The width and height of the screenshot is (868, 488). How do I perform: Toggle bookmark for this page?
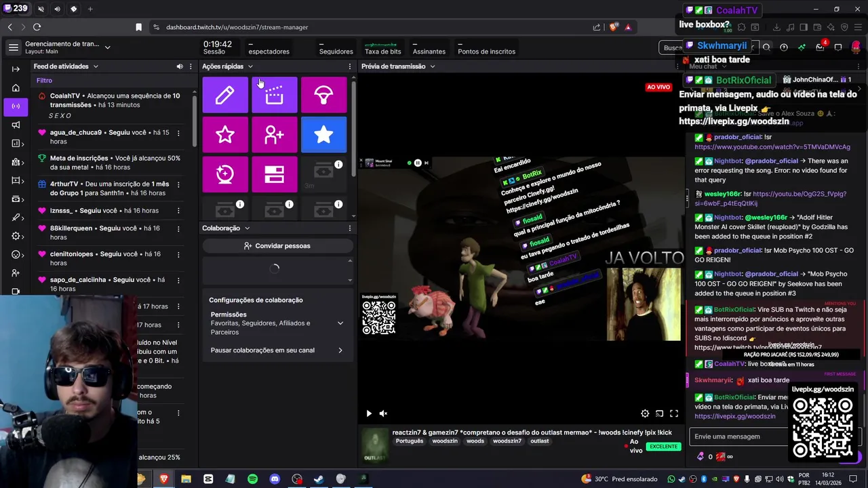138,27
